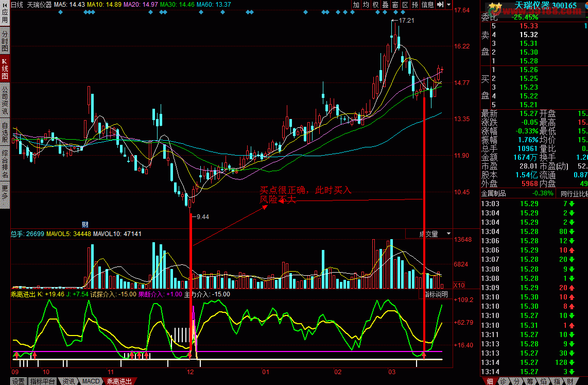
Task: Select the 应用 sidebar tab
Action: coord(5,13)
